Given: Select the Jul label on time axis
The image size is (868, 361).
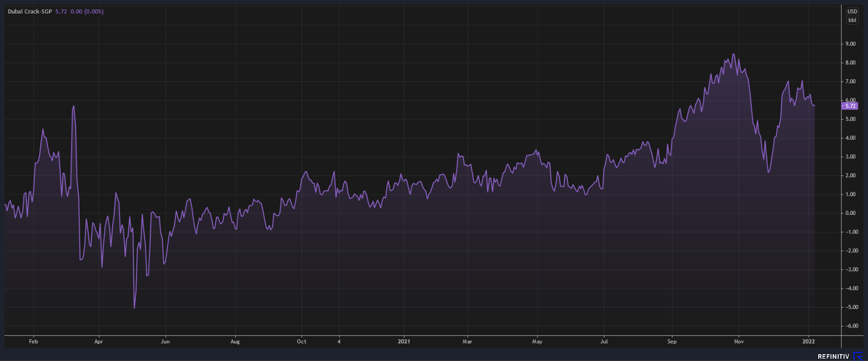Looking at the screenshot, I should [x=604, y=342].
